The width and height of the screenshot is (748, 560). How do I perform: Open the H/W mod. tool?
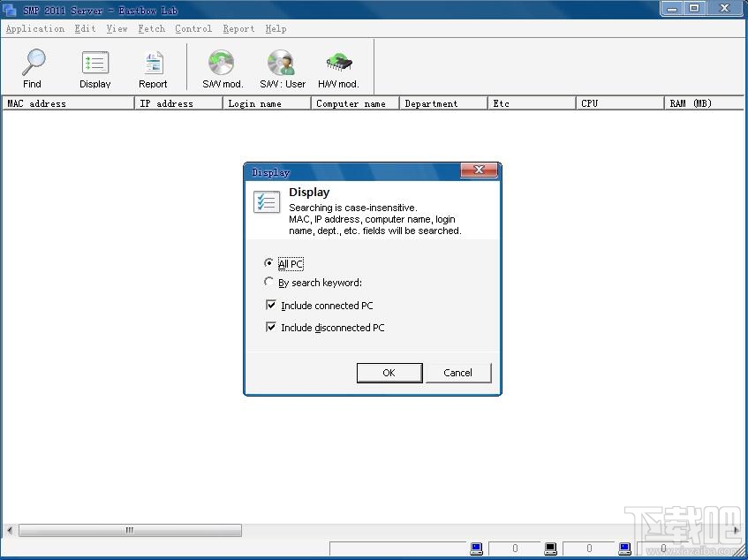tap(338, 67)
